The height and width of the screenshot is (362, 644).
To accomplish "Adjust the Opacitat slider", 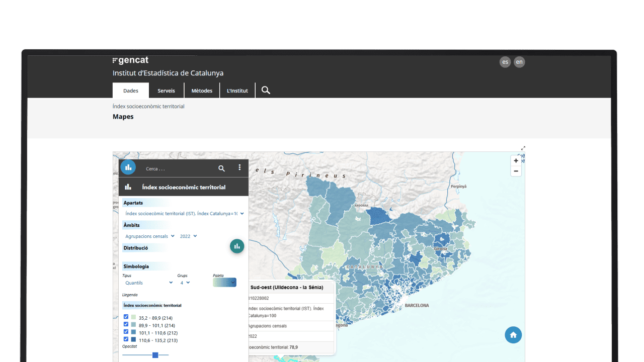I will coord(155,355).
